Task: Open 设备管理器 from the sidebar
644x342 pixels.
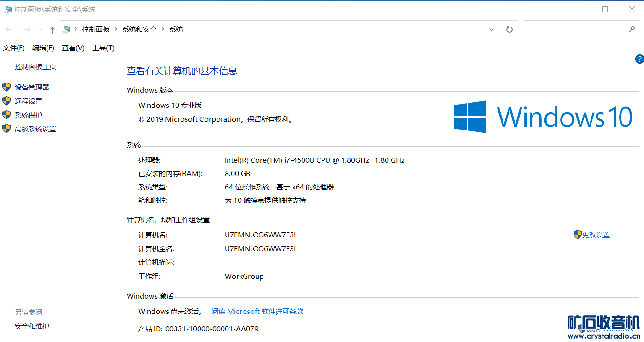Action: coord(32,87)
